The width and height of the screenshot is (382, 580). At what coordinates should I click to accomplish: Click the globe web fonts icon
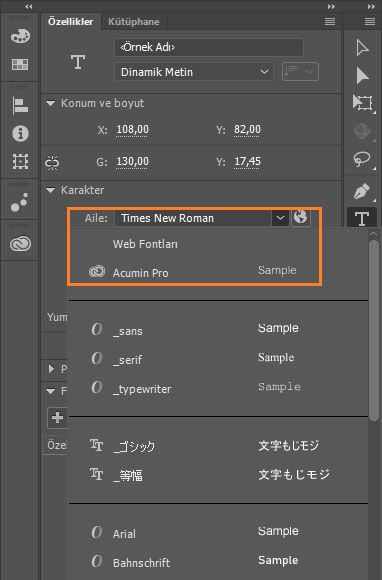click(300, 217)
